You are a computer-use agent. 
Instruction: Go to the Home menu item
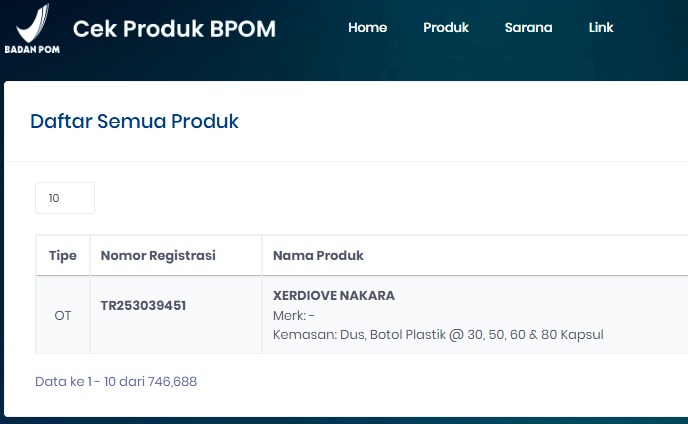coord(367,28)
